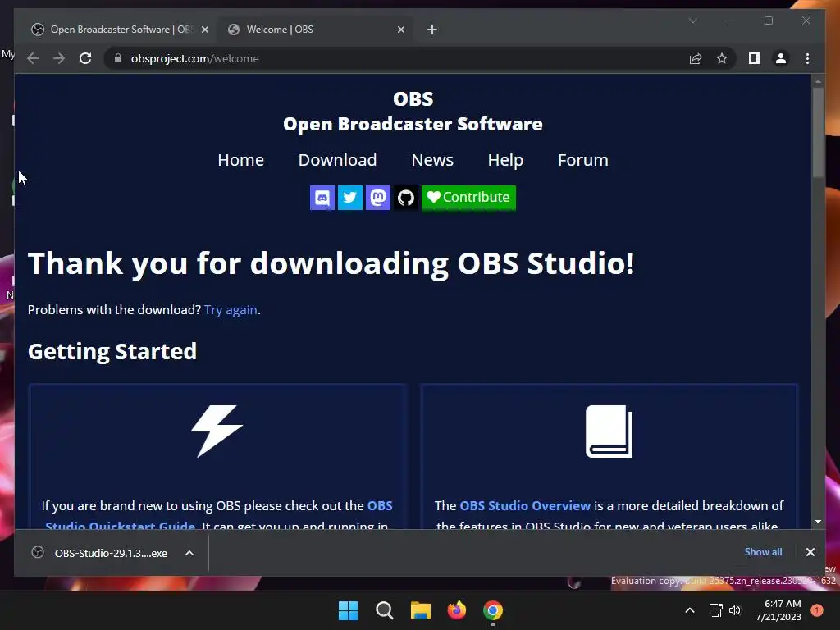
Task: Click the Chrome taskbar icon
Action: click(x=493, y=610)
